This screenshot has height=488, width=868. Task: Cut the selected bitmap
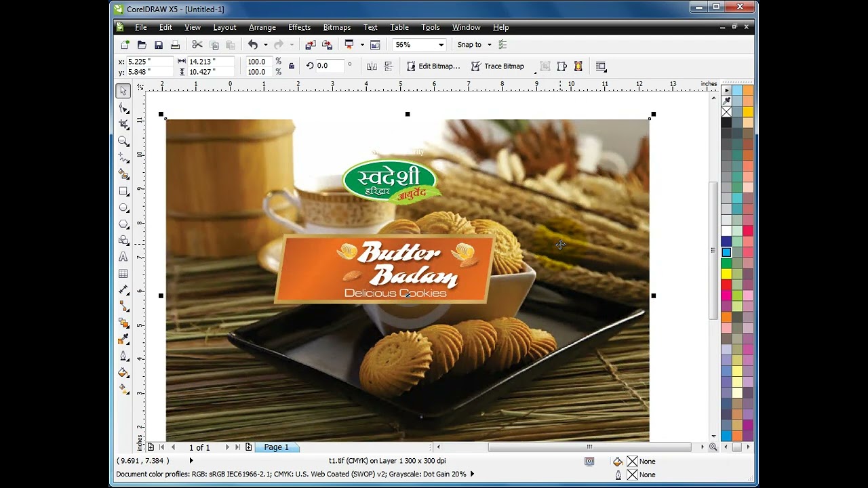pyautogui.click(x=197, y=45)
